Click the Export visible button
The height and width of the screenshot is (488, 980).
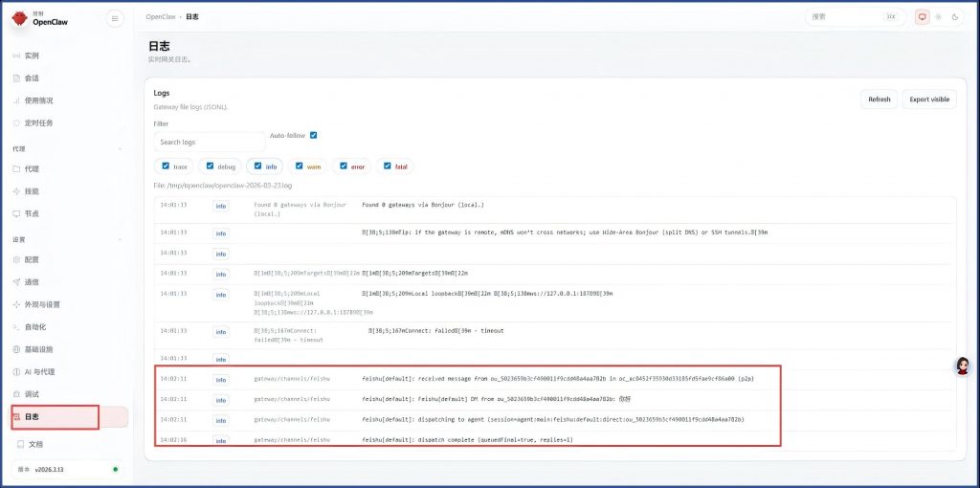coord(928,100)
